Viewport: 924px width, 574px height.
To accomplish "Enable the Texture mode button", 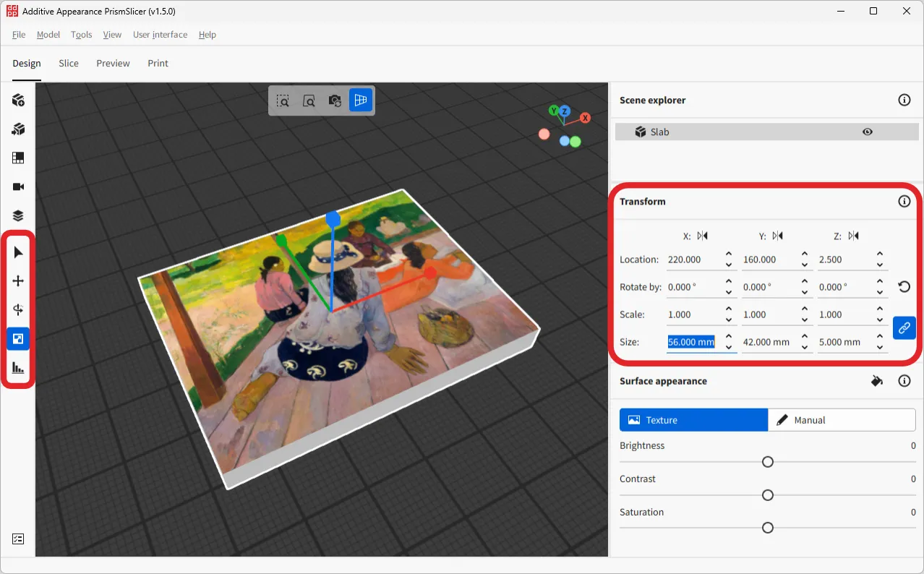I will (x=693, y=419).
